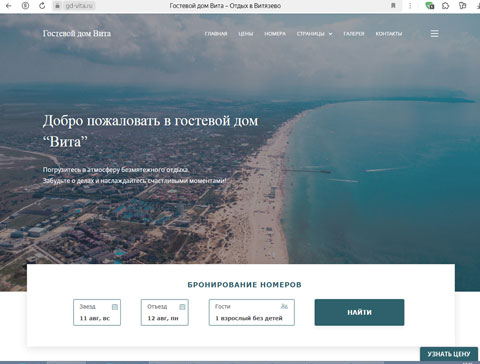Click the Гостевой дом Вита site logo

coord(77,33)
